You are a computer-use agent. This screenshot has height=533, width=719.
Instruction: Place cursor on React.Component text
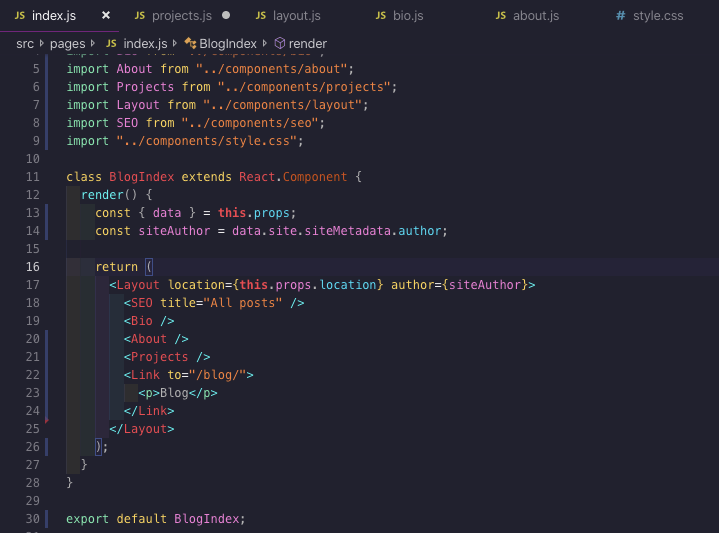(x=293, y=177)
